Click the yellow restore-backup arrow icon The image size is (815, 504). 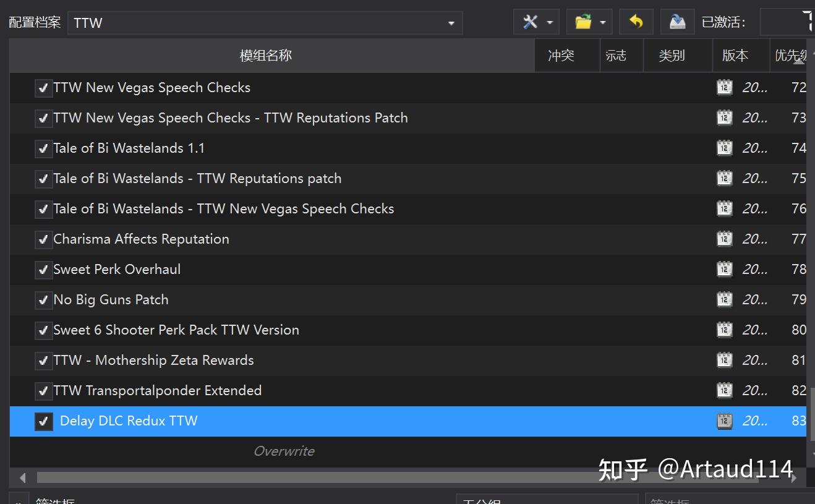click(x=636, y=22)
